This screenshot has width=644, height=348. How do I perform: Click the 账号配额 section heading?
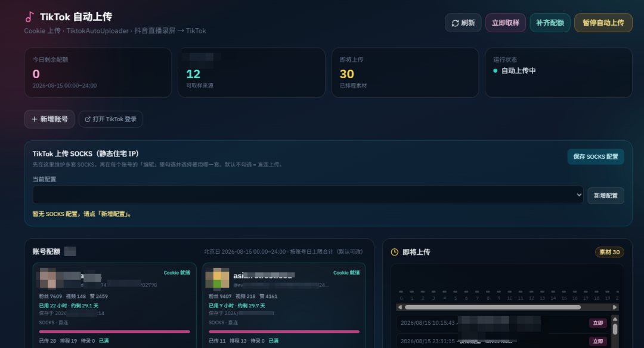47,252
